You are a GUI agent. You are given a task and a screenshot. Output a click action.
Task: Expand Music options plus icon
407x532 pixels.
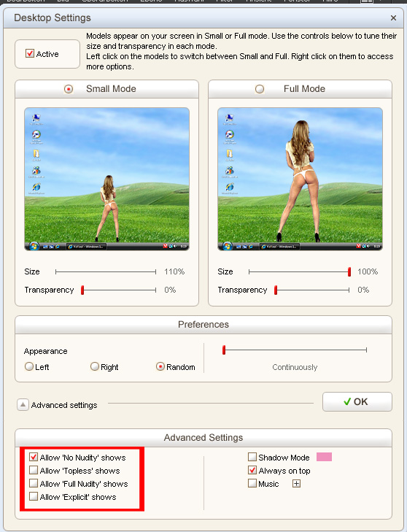coord(296,484)
